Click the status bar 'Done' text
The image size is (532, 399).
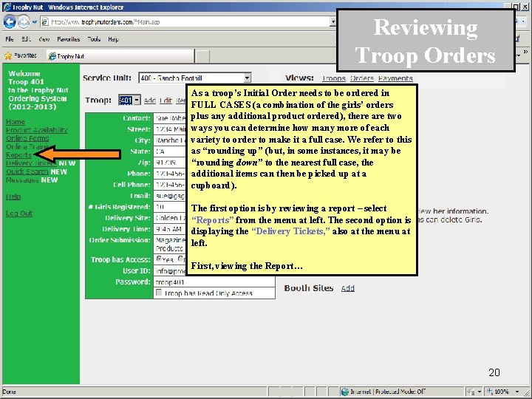point(9,392)
